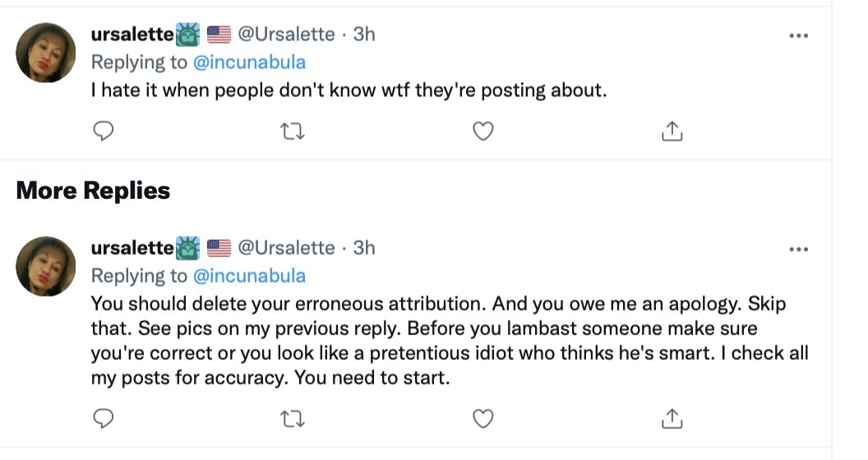Viewport: 868px width, 460px height.
Task: Reply to the first ursalette tweet
Action: 103,131
